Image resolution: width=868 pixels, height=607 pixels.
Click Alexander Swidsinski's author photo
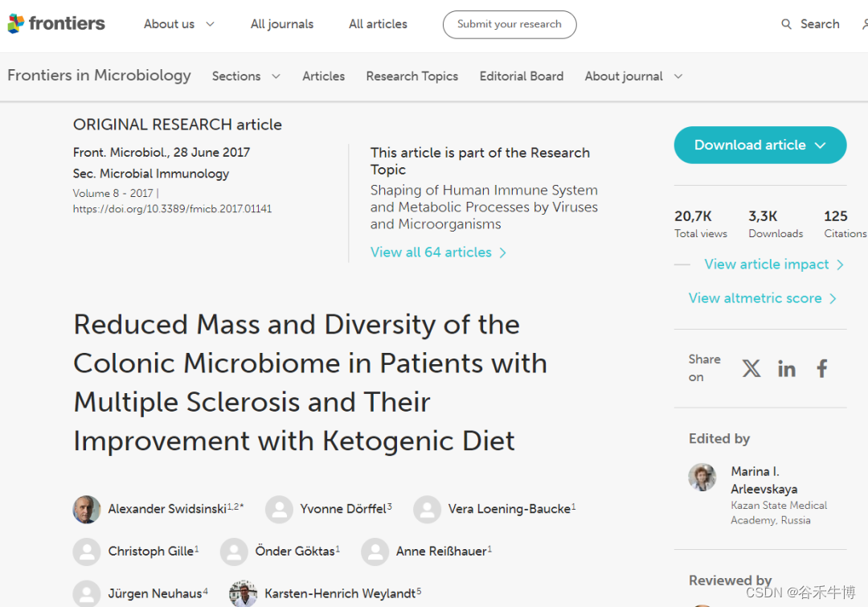[x=87, y=509]
